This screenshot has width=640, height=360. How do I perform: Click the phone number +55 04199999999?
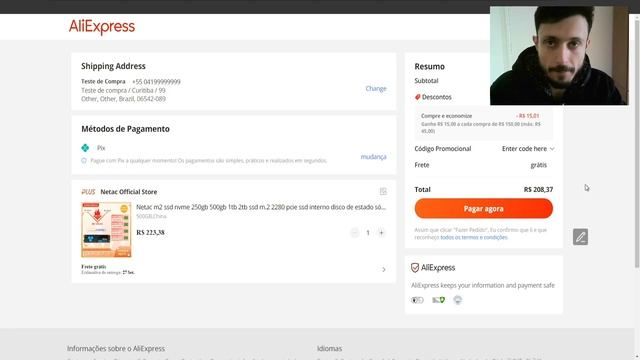tap(156, 82)
